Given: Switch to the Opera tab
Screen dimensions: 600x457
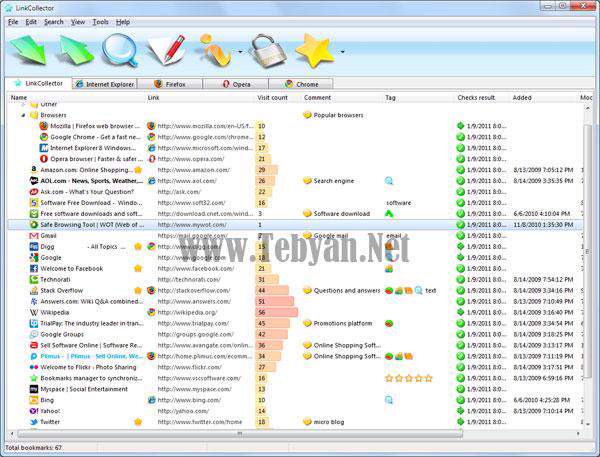Looking at the screenshot, I should (x=235, y=84).
